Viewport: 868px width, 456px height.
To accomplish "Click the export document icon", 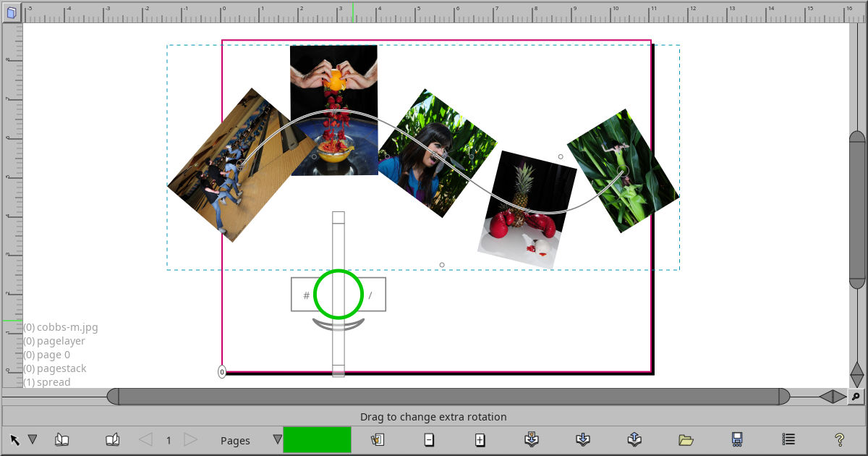I will pyautogui.click(x=634, y=439).
